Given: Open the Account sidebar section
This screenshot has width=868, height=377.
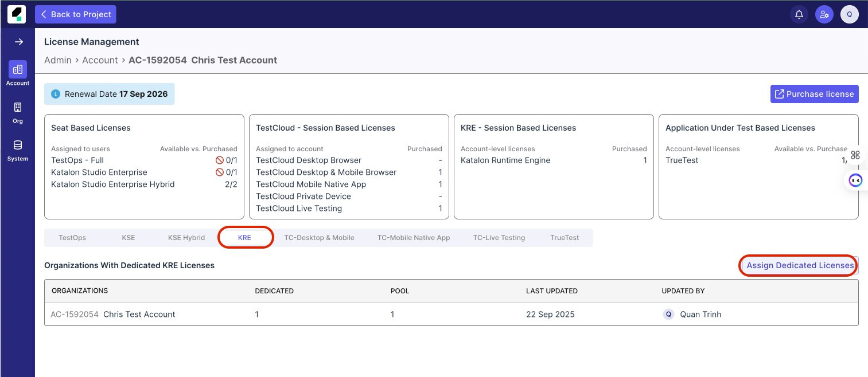Looking at the screenshot, I should coord(18,74).
